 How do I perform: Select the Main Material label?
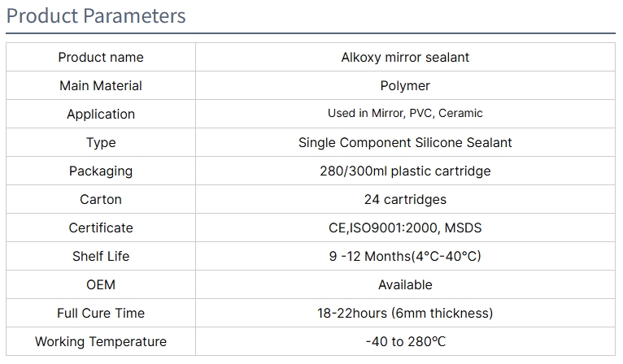pyautogui.click(x=101, y=86)
